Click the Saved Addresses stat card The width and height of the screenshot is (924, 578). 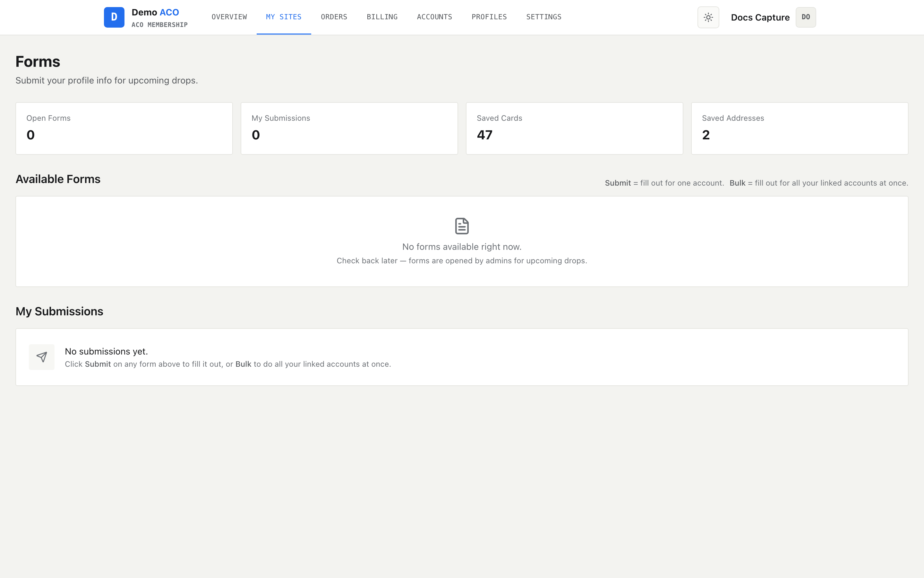[x=800, y=128]
